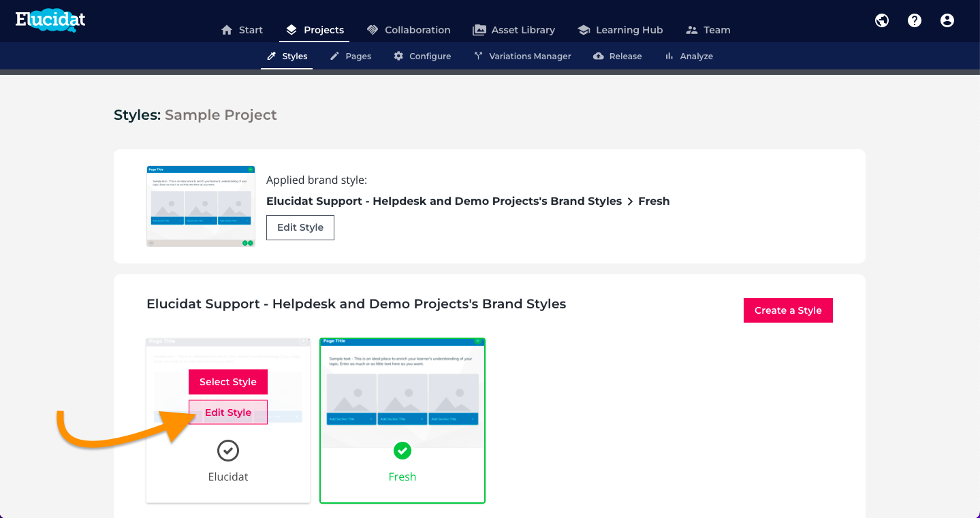Click the Elucidat style name
The height and width of the screenshot is (518, 980).
click(x=228, y=476)
